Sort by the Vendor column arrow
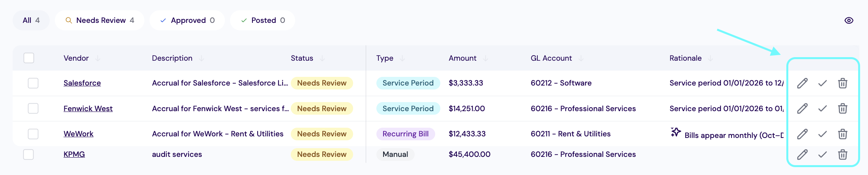Viewport: 868px width, 175px height. click(x=97, y=58)
